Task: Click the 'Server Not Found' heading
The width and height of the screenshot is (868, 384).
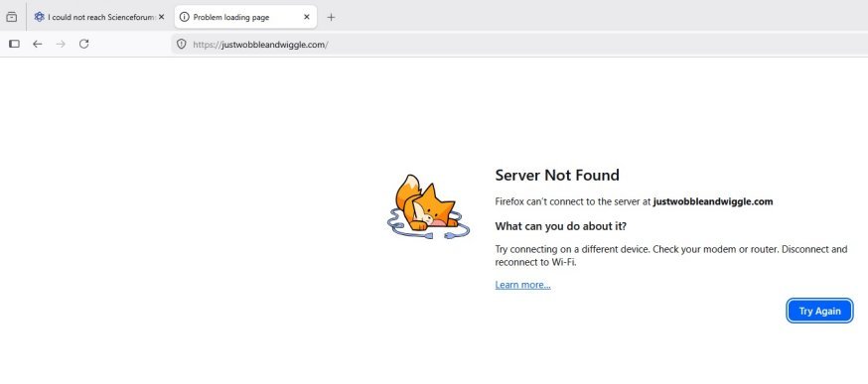Action: click(x=557, y=175)
